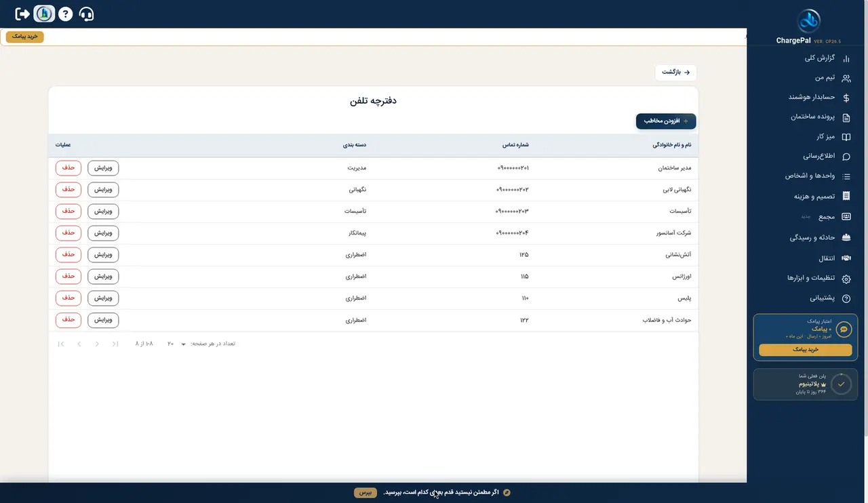Edit the مدیر ساختمان contact

[103, 168]
